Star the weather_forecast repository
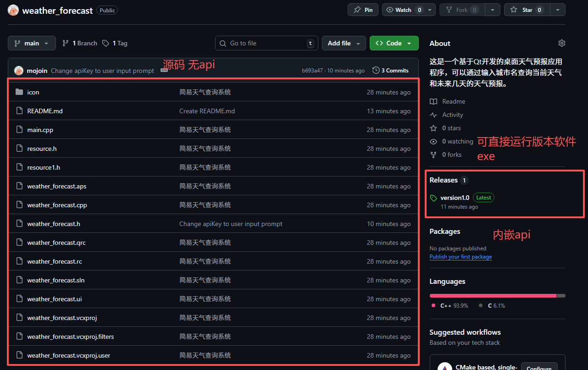The height and width of the screenshot is (370, 588). (x=527, y=10)
